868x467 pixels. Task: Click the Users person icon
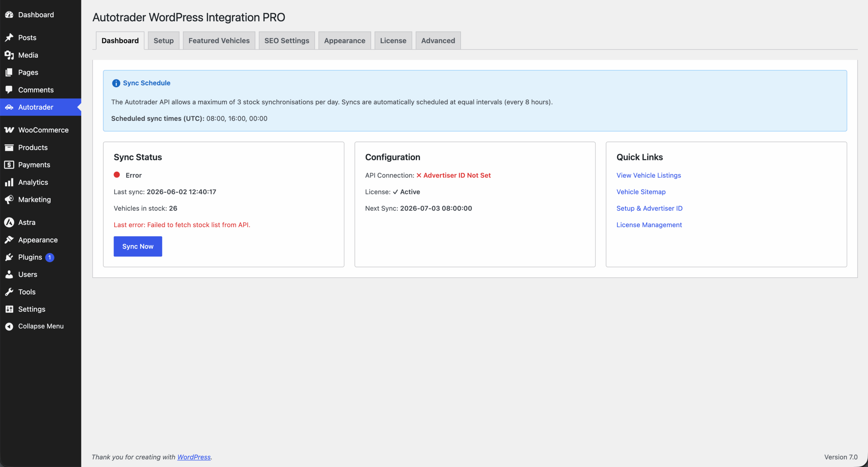[x=9, y=274]
